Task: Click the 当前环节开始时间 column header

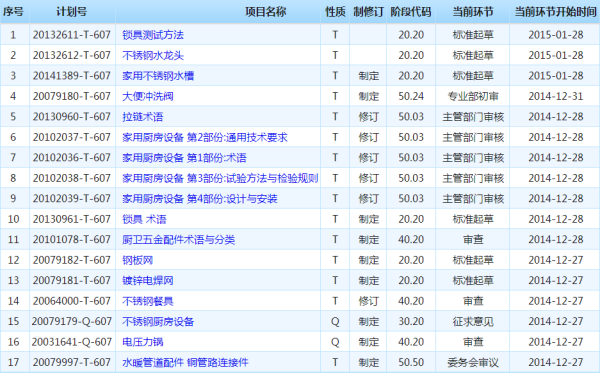Action: [x=556, y=12]
